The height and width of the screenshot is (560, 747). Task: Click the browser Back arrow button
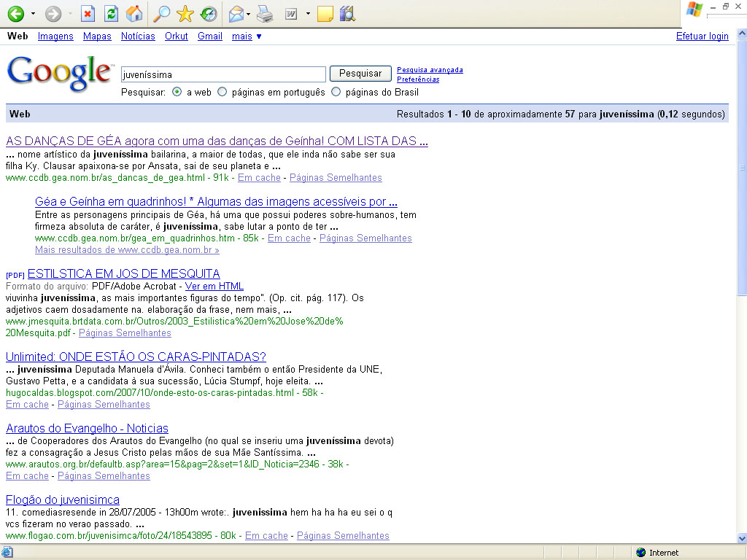15,13
